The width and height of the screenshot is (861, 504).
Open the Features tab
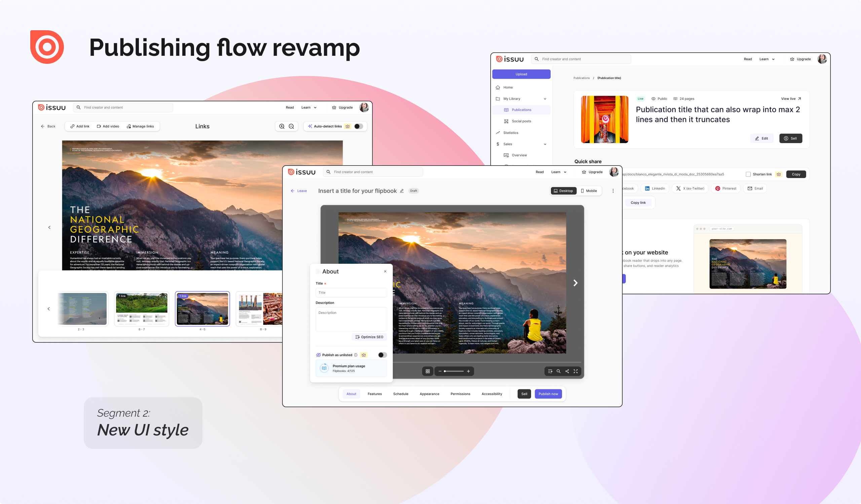tap(374, 394)
